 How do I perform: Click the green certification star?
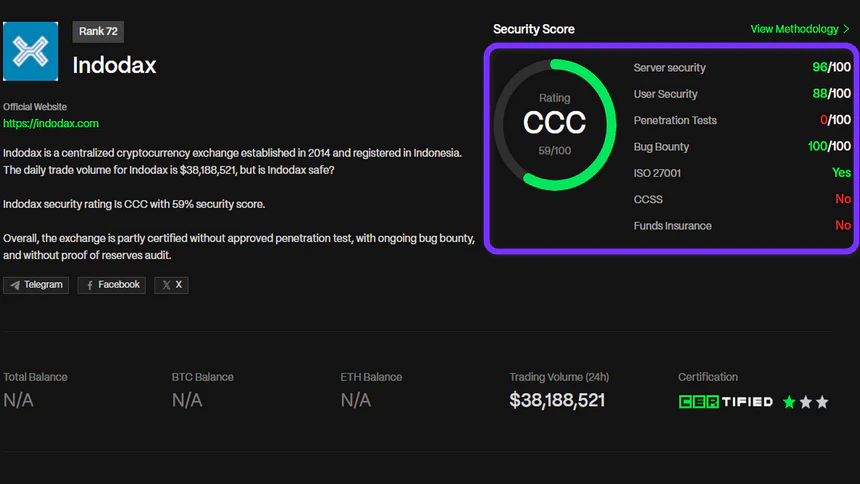click(789, 402)
